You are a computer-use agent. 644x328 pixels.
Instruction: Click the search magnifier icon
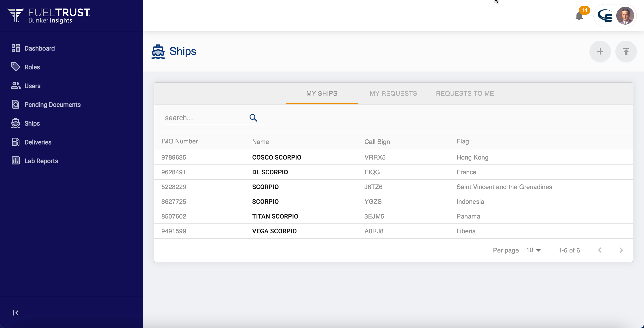[253, 118]
